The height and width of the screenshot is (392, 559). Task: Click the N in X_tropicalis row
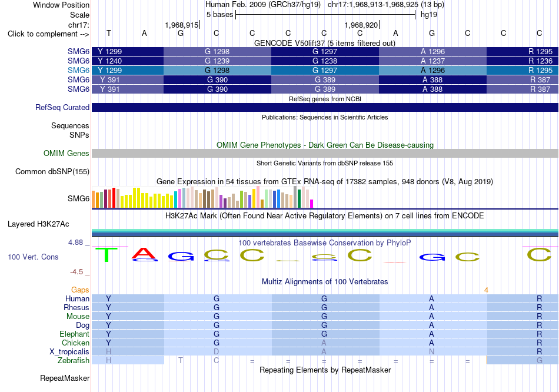pyautogui.click(x=432, y=352)
